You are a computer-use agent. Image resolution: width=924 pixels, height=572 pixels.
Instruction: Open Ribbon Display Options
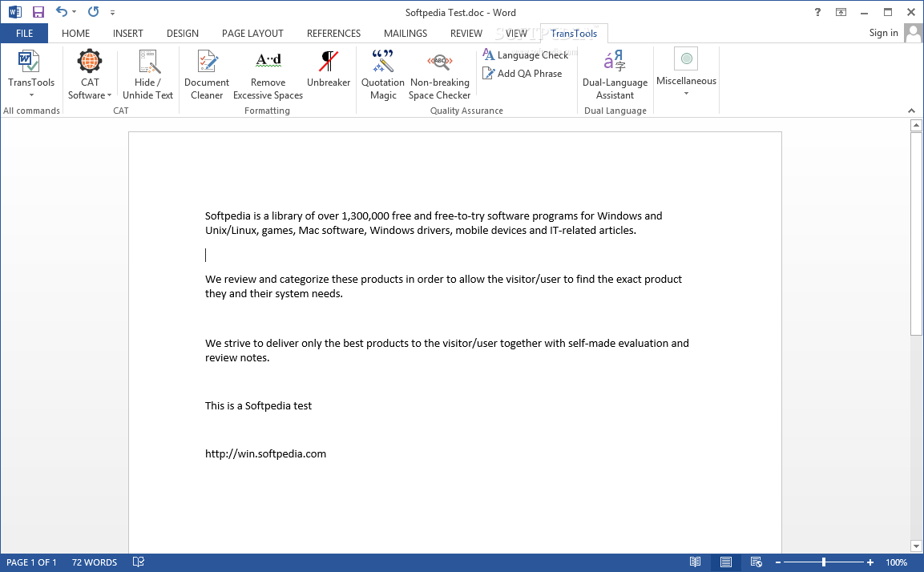841,12
